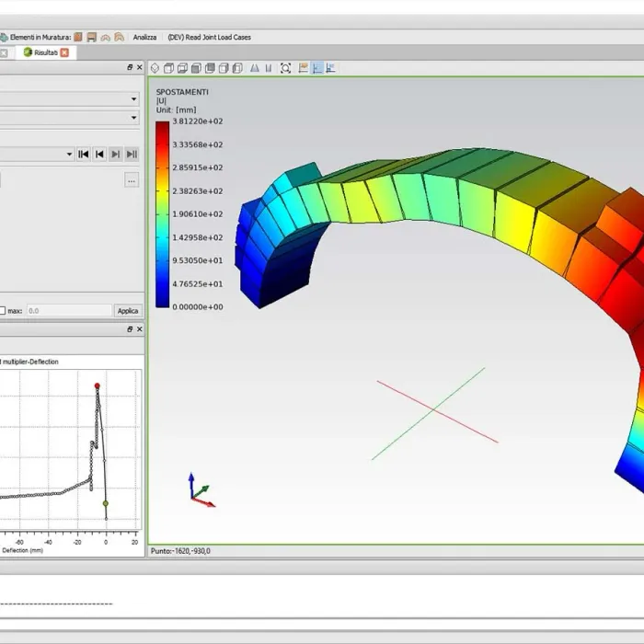Click the Punto coordinates status text
The height and width of the screenshot is (644, 644).
tap(180, 551)
